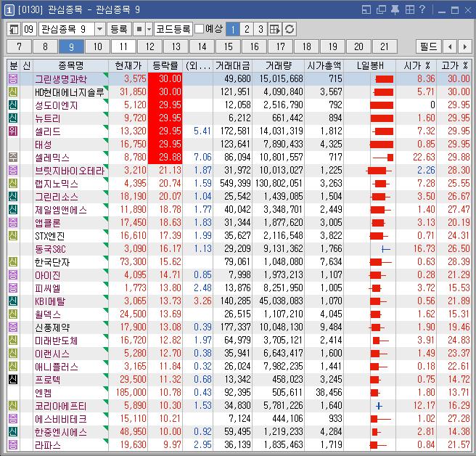
Task: Select the 종목명 column header
Action: (x=70, y=65)
